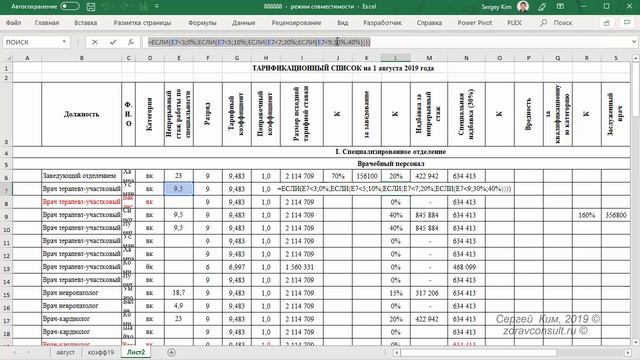The height and width of the screenshot is (360, 640).
Task: Click inside the Name Box field
Action: click(x=32, y=42)
